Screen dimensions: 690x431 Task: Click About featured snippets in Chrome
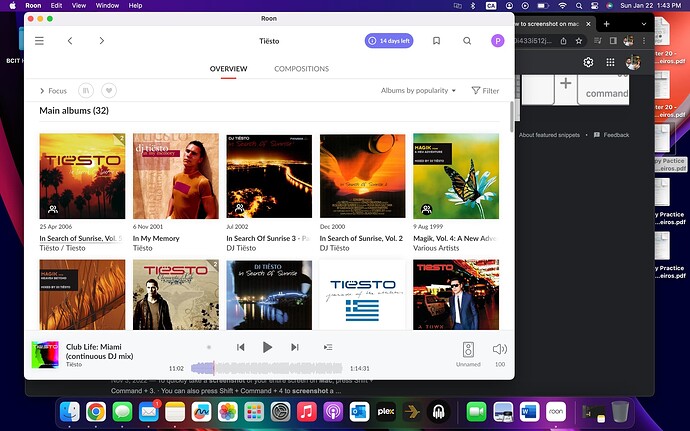click(x=549, y=135)
